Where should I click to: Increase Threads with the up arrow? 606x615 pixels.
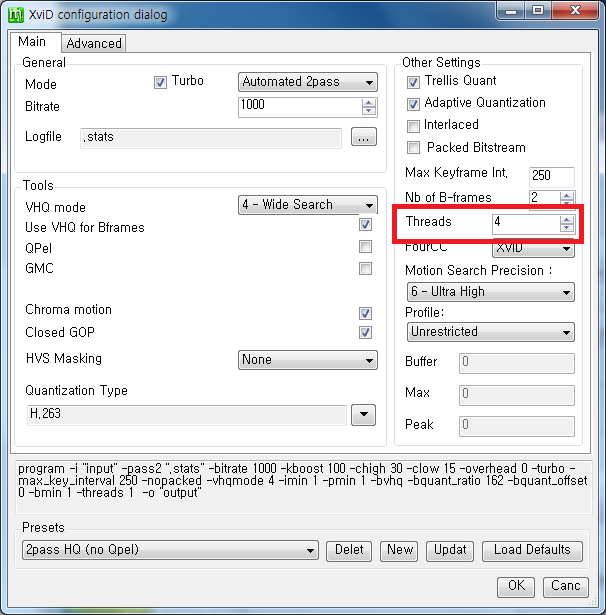[566, 220]
